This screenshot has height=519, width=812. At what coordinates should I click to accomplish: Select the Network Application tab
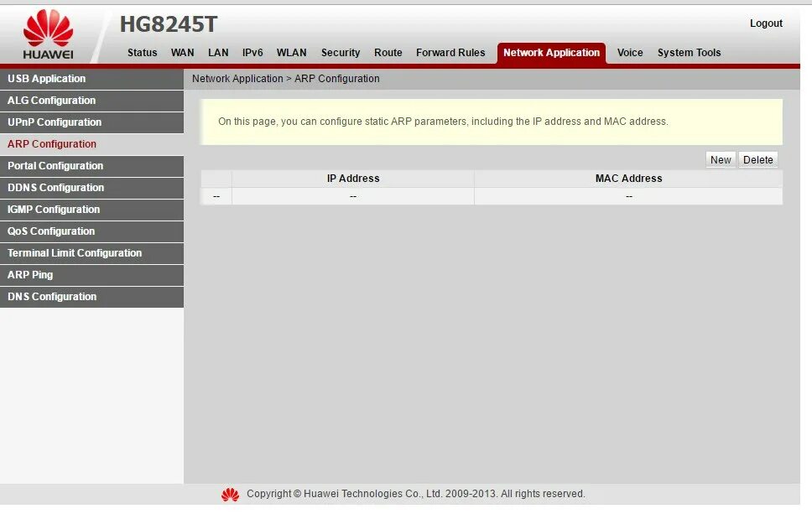pyautogui.click(x=551, y=53)
